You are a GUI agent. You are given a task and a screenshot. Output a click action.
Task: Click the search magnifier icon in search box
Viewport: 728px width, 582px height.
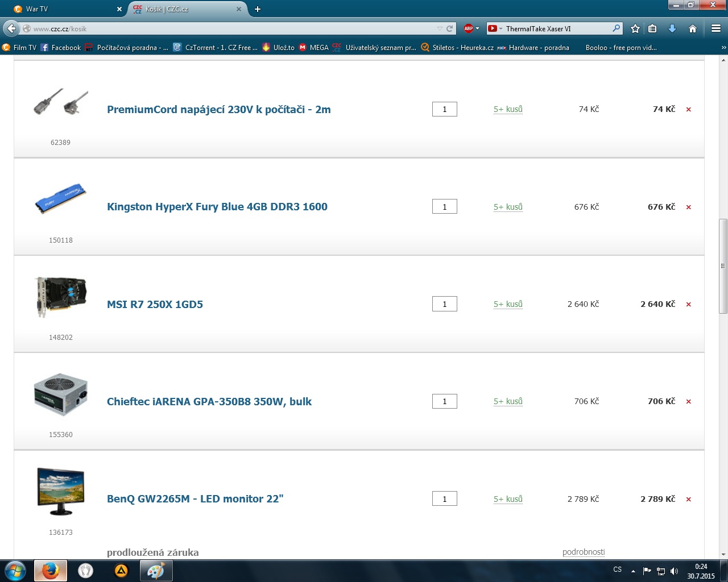(x=617, y=28)
